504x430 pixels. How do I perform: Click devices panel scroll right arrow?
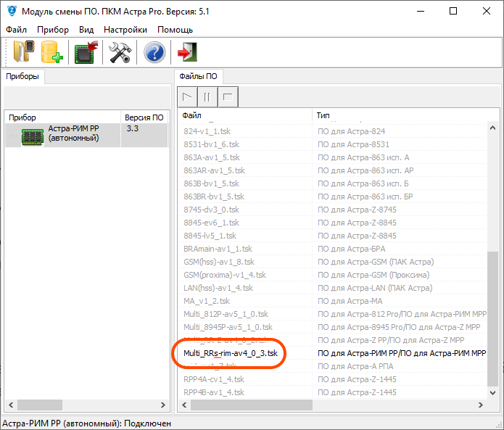click(x=163, y=405)
